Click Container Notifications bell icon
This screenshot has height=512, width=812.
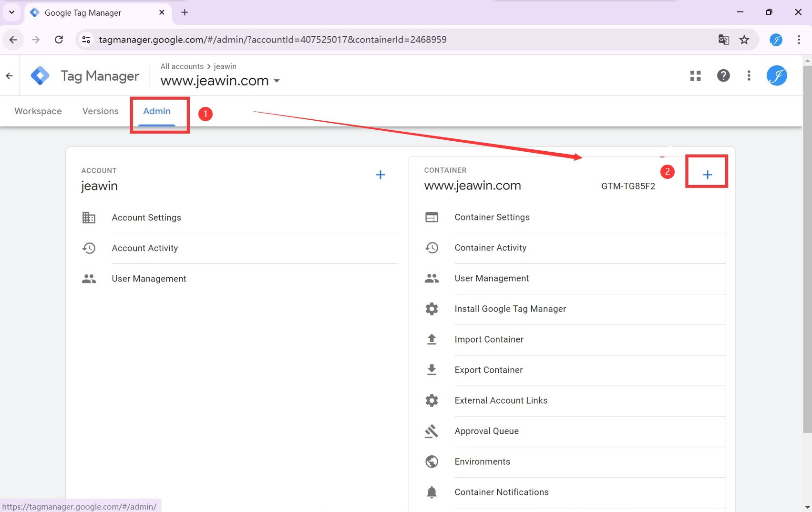coord(432,492)
